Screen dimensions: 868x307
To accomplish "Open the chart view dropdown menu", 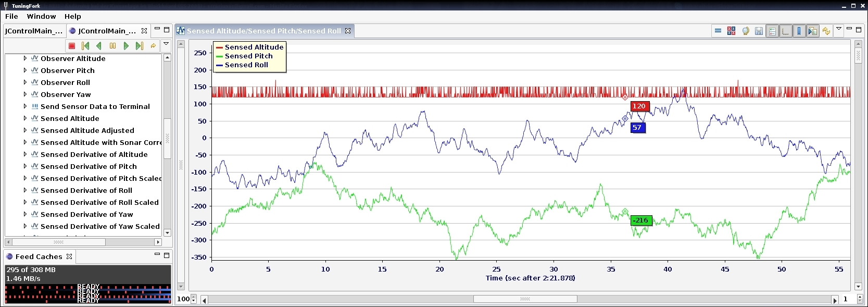I will (x=838, y=29).
